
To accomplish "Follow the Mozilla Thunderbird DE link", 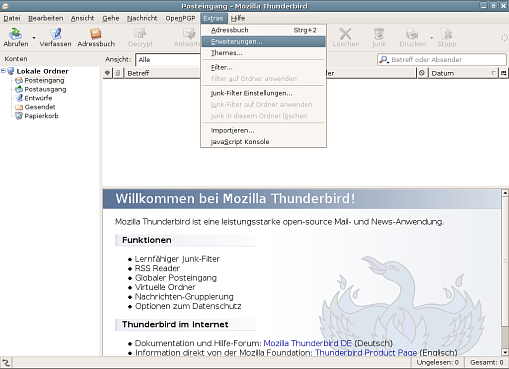I will coord(308,343).
